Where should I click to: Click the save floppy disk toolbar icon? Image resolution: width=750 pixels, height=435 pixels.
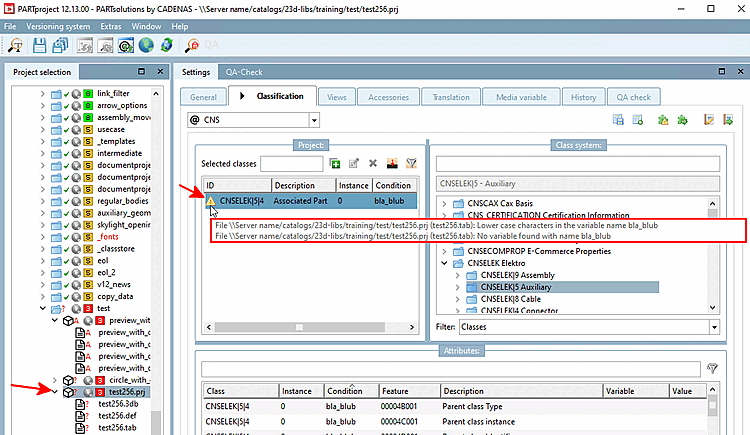(39, 45)
